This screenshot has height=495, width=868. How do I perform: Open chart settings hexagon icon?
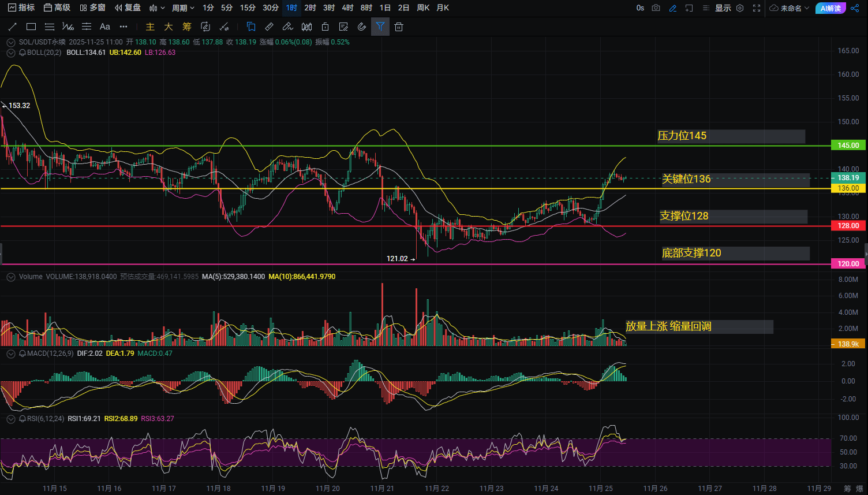(740, 8)
